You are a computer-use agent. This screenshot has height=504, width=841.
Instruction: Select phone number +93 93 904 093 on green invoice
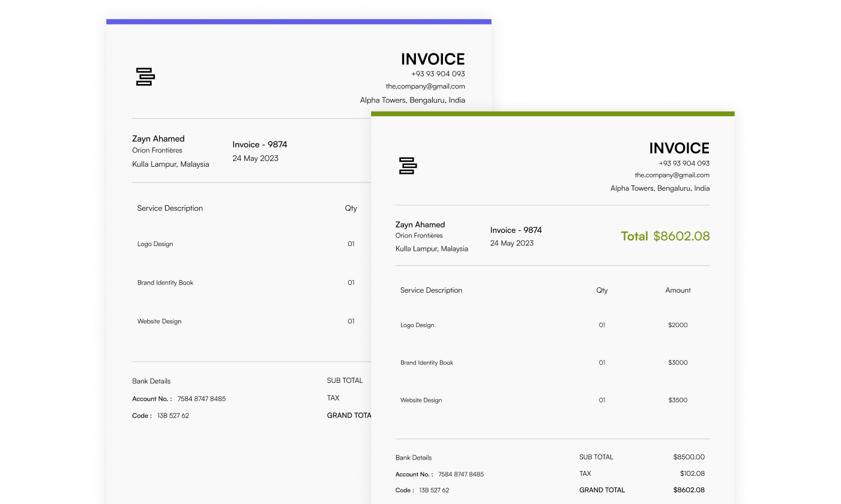[684, 163]
